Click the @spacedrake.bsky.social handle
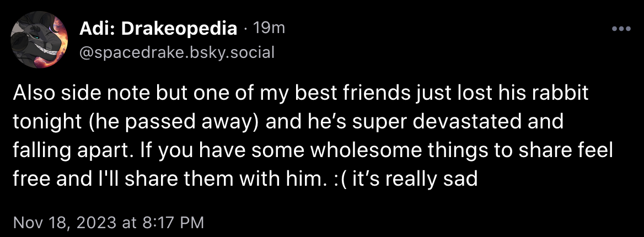 pos(176,52)
